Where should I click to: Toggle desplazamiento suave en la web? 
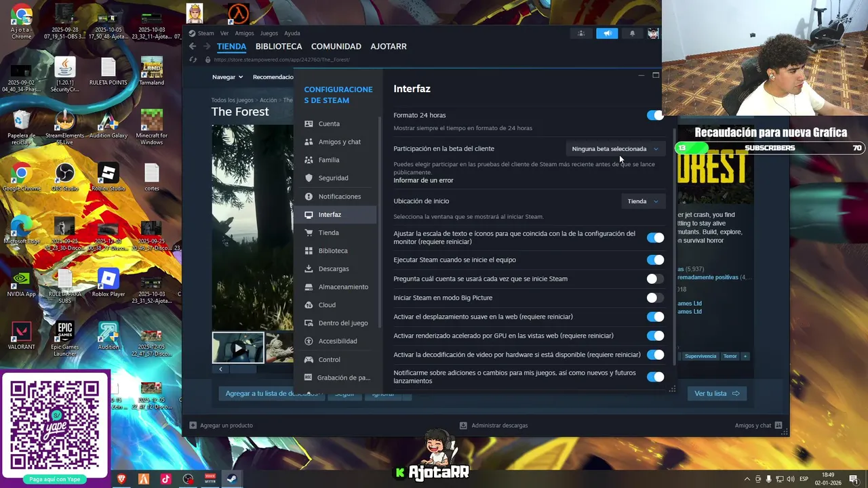click(655, 317)
